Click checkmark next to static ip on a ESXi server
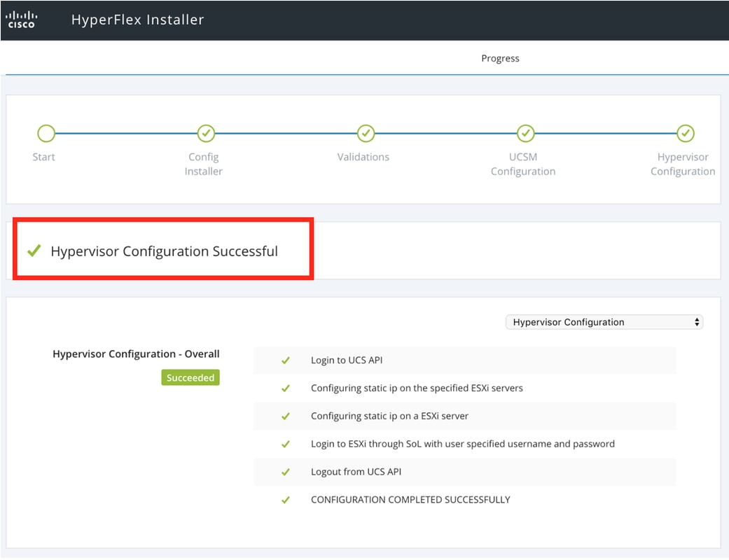This screenshot has height=560, width=729. (x=286, y=416)
